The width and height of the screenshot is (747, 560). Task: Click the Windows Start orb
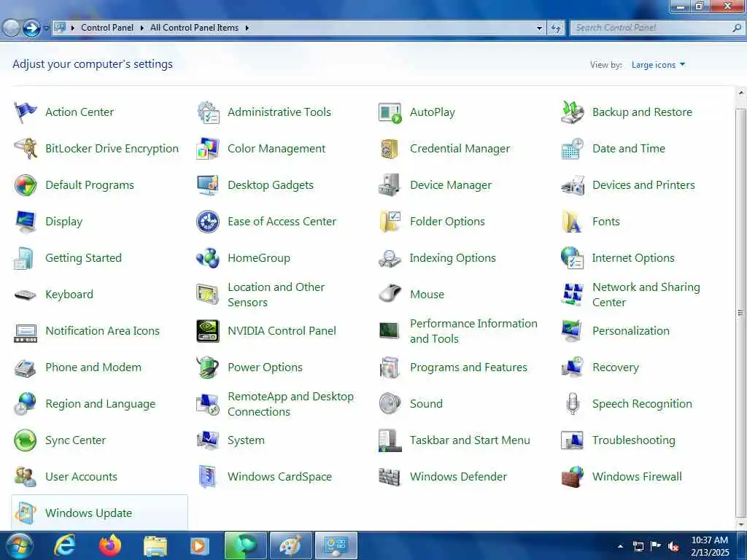tap(20, 546)
